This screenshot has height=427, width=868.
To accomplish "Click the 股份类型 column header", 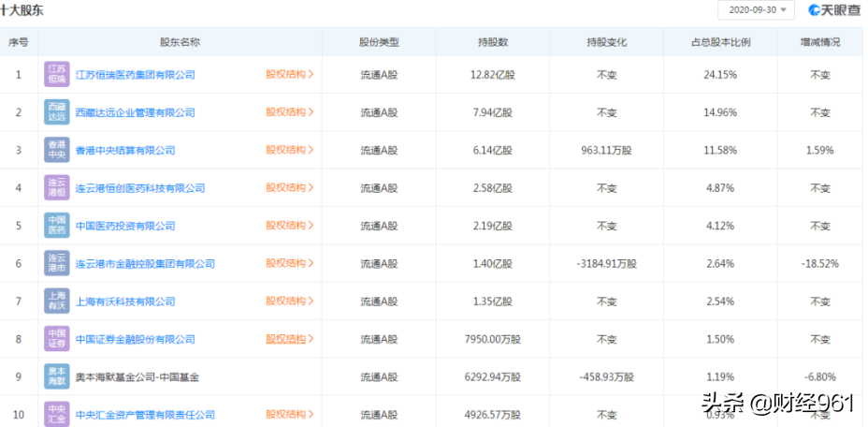I will [x=379, y=42].
